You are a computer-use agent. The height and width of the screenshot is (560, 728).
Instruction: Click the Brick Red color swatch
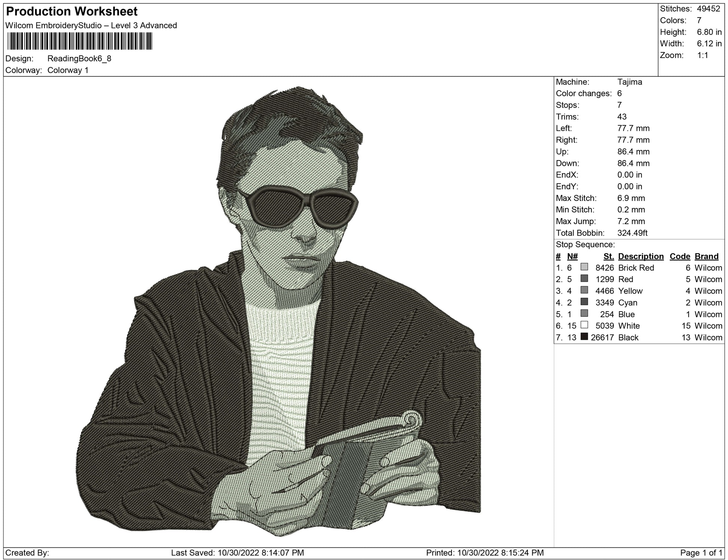tap(584, 267)
